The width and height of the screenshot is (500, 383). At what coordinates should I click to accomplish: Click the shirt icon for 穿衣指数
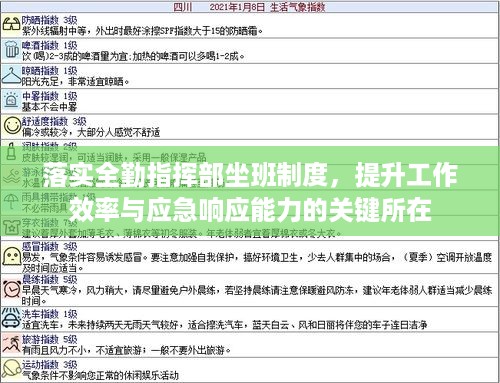pyautogui.click(x=11, y=227)
